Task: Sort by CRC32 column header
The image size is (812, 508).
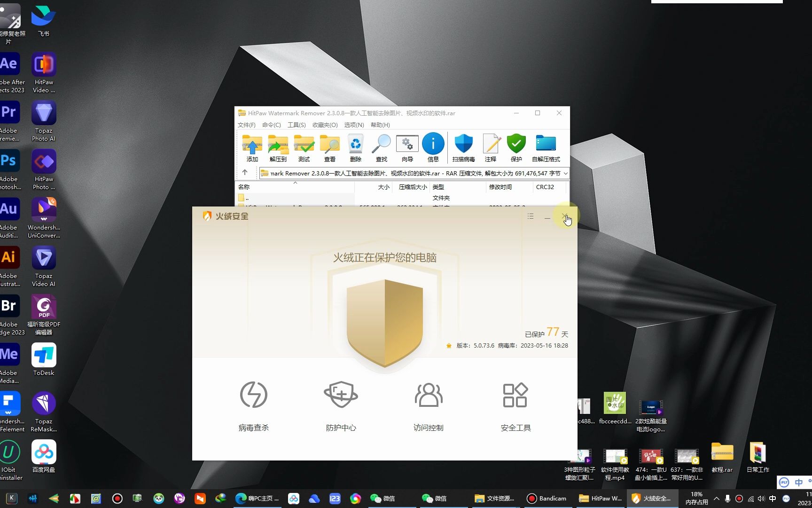Action: [x=550, y=187]
